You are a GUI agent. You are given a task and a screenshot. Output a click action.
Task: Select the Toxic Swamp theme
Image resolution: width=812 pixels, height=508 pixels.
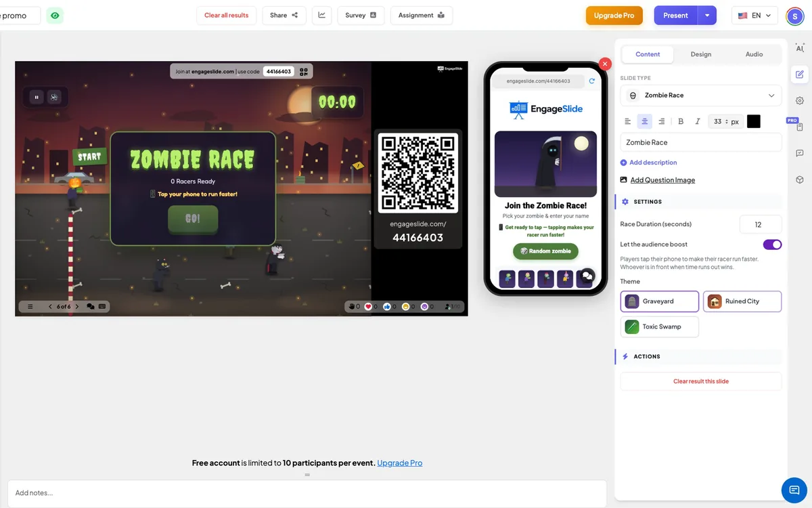coord(660,326)
